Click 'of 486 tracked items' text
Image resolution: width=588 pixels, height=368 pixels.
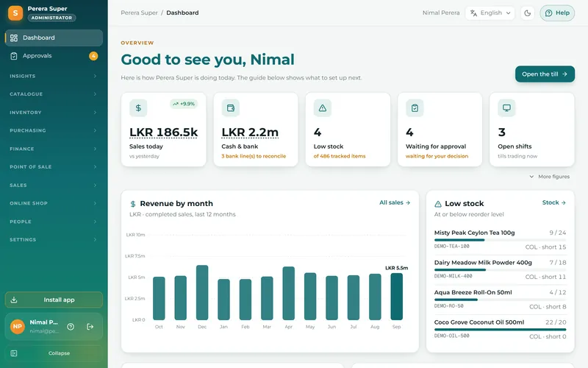click(x=340, y=156)
